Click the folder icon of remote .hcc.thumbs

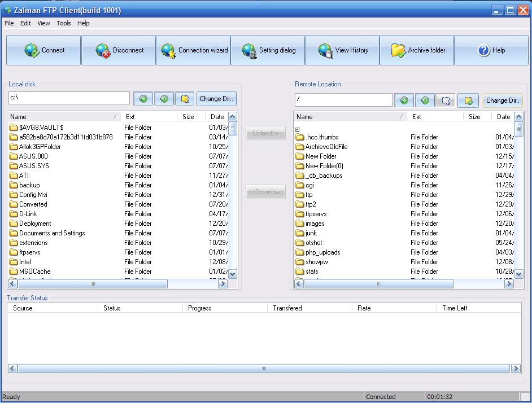[300, 137]
